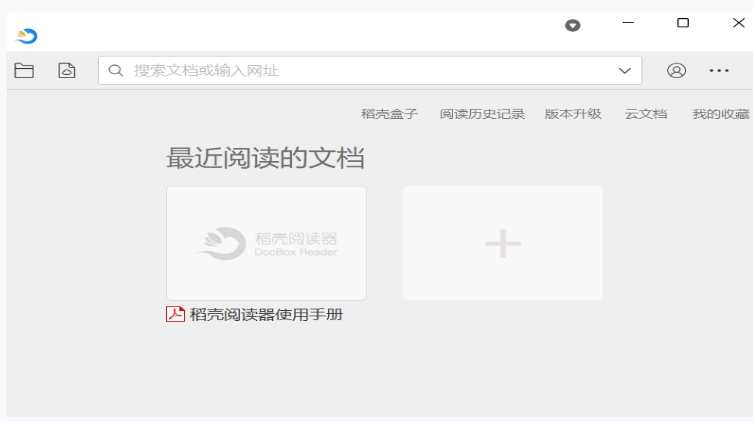753x421 pixels.
Task: Click the DocBox Reader logo icon
Action: click(26, 36)
